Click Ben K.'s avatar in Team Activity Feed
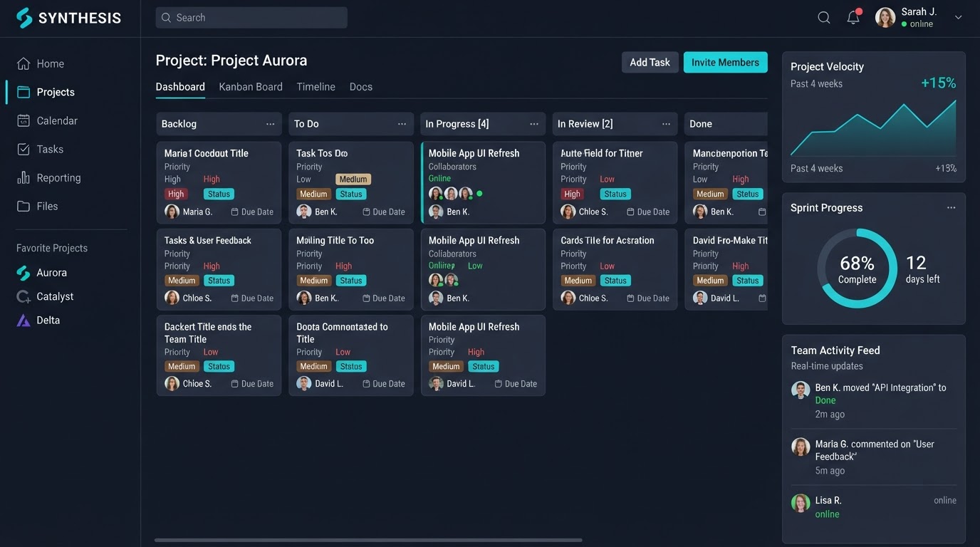Screen dimensions: 980x547 (801, 390)
